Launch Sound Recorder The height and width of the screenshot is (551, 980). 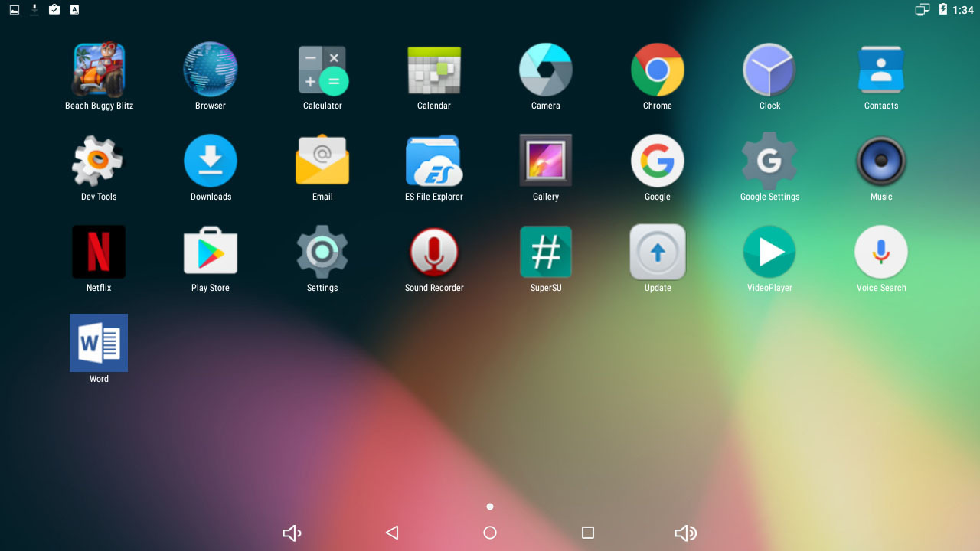(x=434, y=252)
